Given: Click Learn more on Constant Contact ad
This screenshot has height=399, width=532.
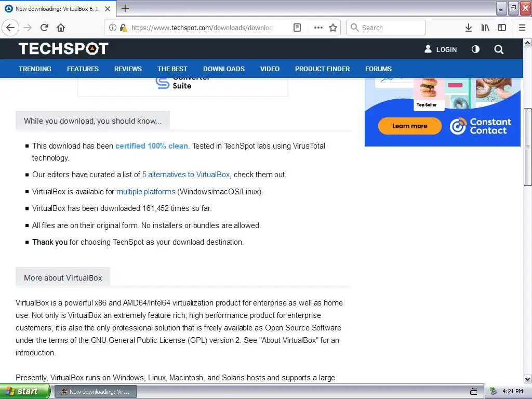Looking at the screenshot, I should pyautogui.click(x=410, y=126).
